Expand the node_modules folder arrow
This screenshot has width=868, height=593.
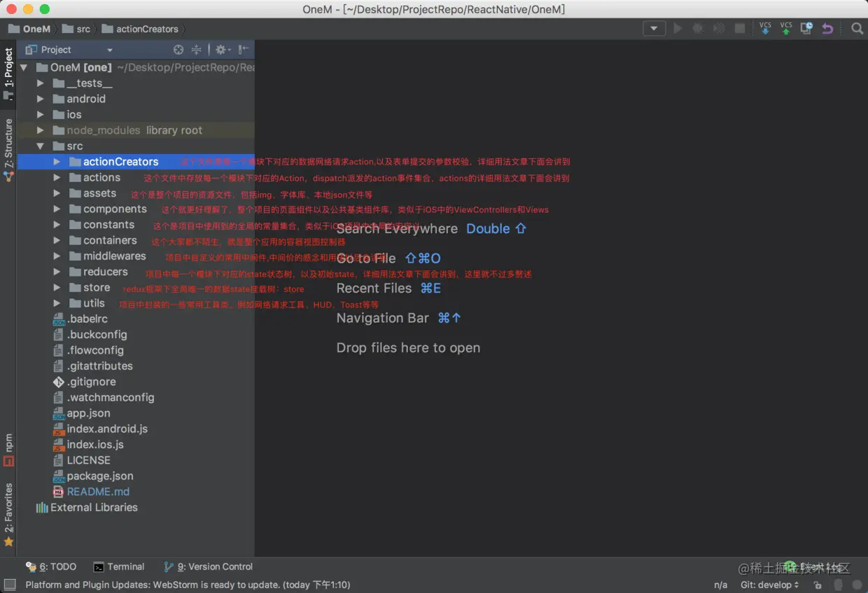point(41,130)
